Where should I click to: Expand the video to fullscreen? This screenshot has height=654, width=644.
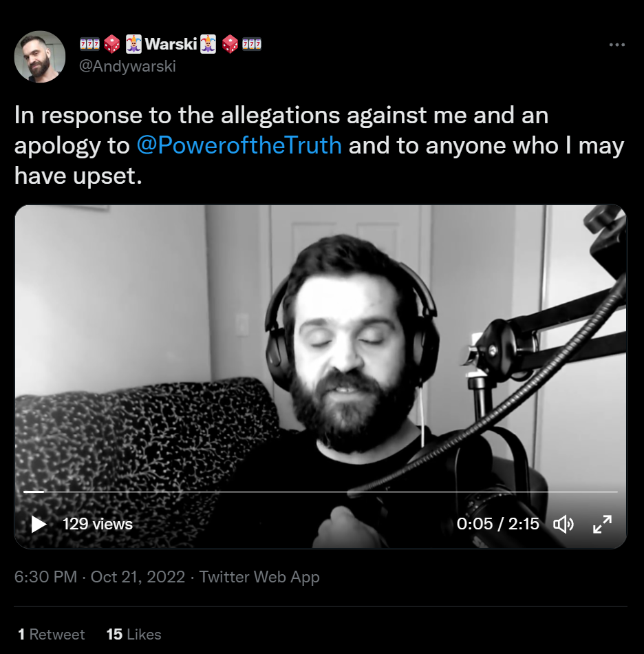602,525
